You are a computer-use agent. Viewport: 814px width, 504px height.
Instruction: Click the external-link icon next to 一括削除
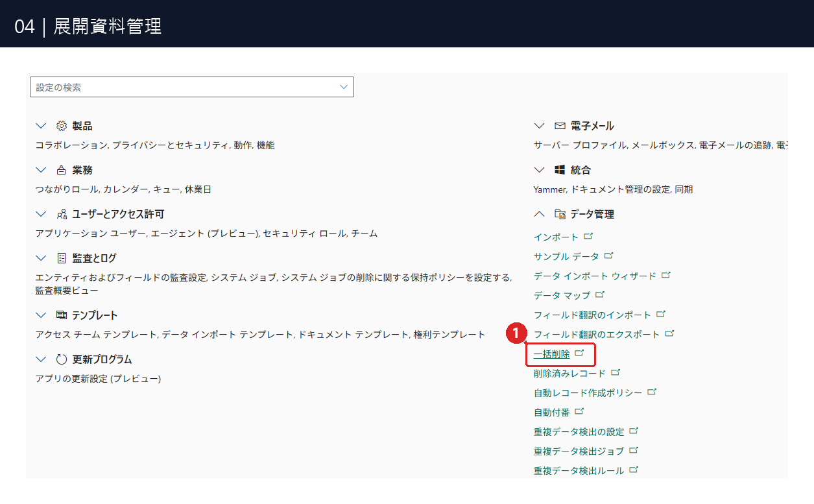pyautogui.click(x=580, y=353)
